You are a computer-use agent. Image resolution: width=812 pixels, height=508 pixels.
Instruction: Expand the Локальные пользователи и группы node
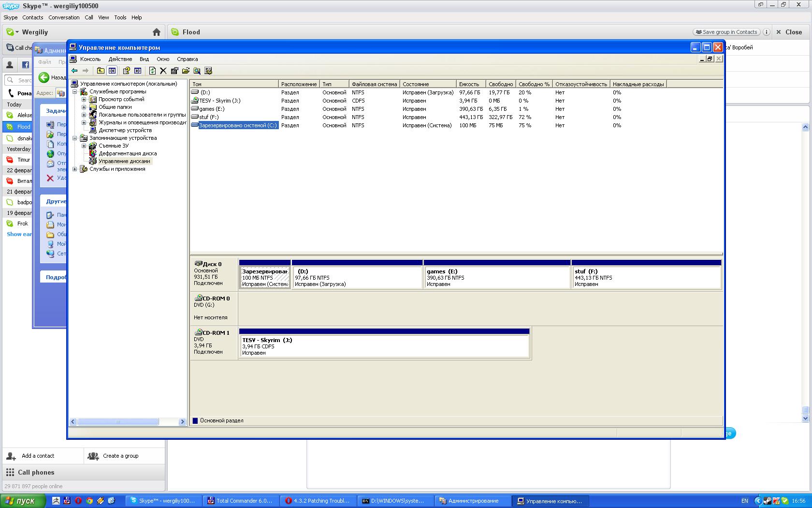click(84, 115)
